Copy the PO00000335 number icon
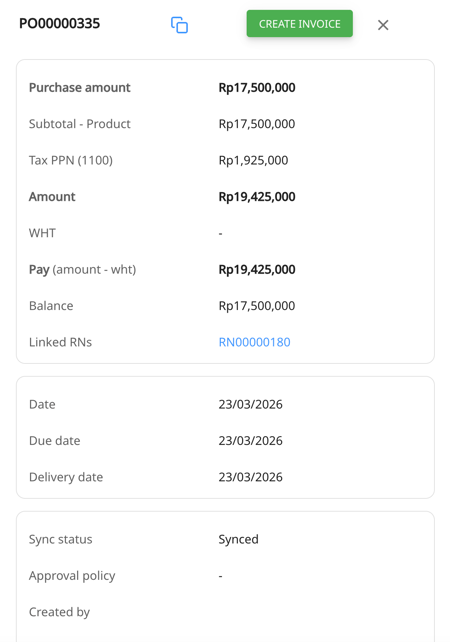The height and width of the screenshot is (642, 450). coord(179,25)
